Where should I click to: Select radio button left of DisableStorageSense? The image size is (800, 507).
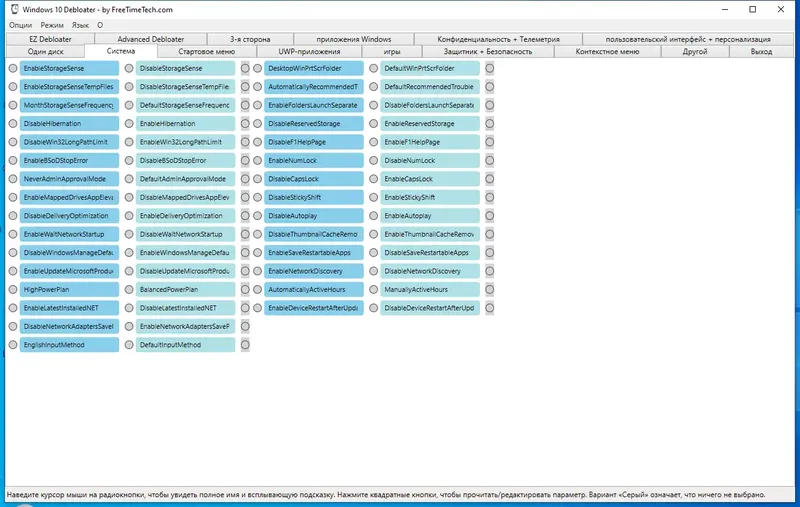point(129,68)
